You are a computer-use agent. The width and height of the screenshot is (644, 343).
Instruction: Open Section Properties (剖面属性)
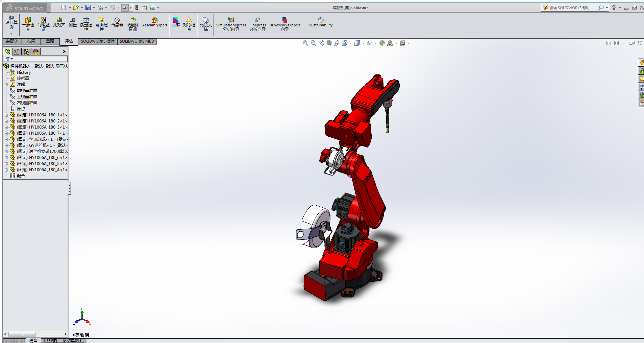[x=102, y=24]
